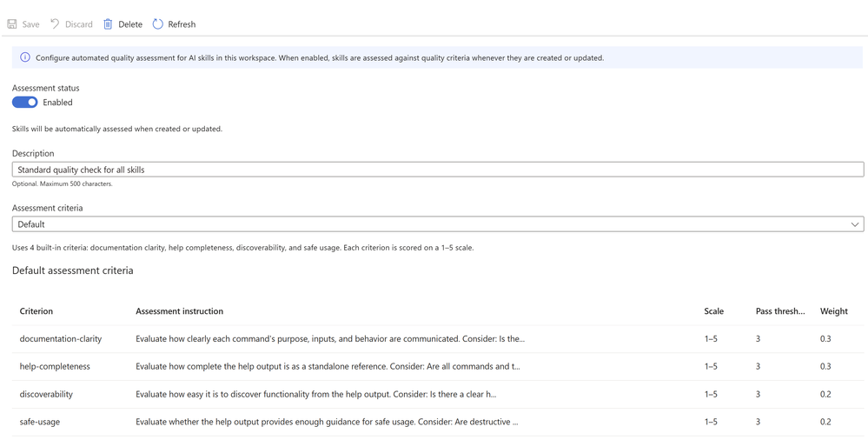
Task: Expand the Assessment criteria dropdown chevron
Action: (x=855, y=224)
